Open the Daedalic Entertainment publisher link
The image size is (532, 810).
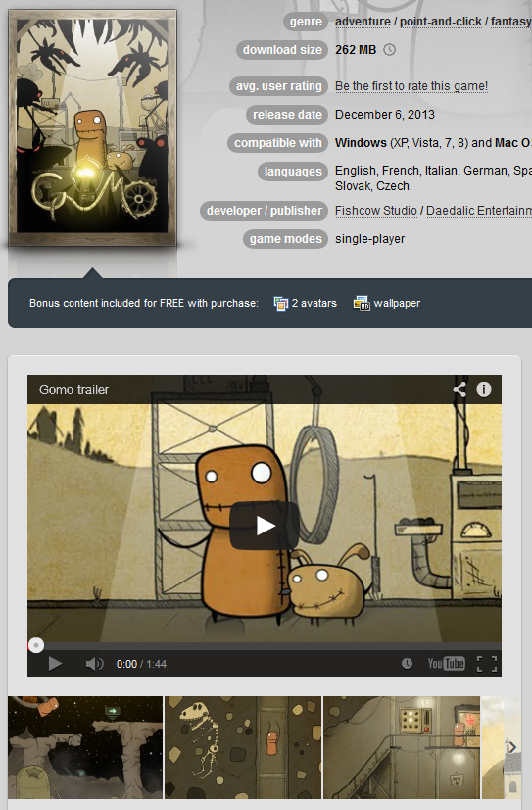[x=479, y=211]
